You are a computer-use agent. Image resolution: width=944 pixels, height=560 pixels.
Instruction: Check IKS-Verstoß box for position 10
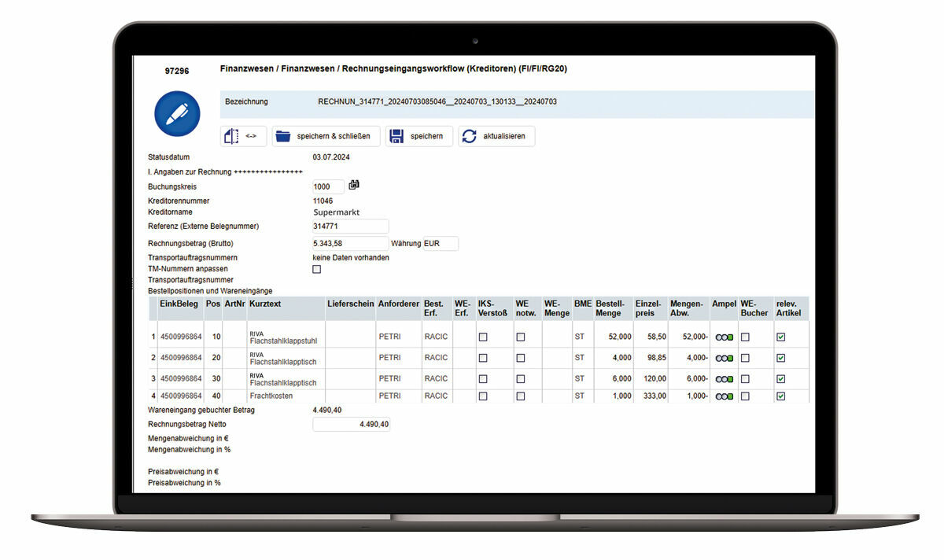[x=483, y=337]
